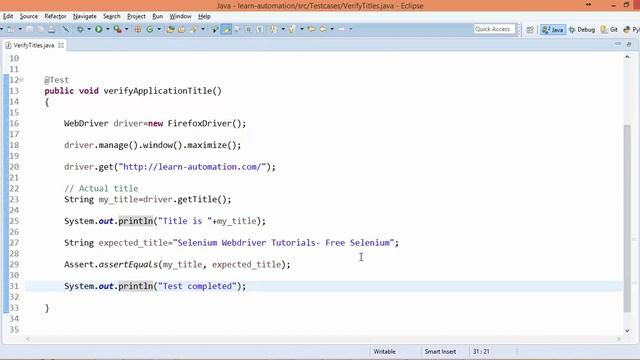The height and width of the screenshot is (360, 640).
Task: Open the Navigate menu
Action: [x=84, y=16]
